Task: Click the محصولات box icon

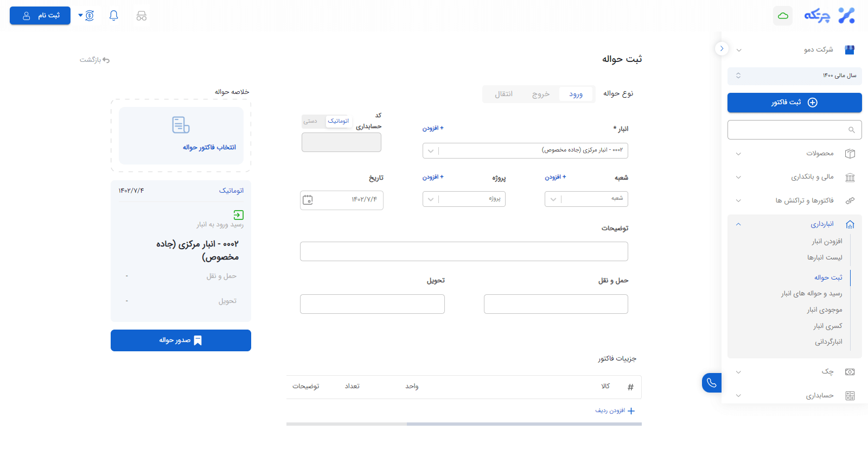Action: point(850,154)
